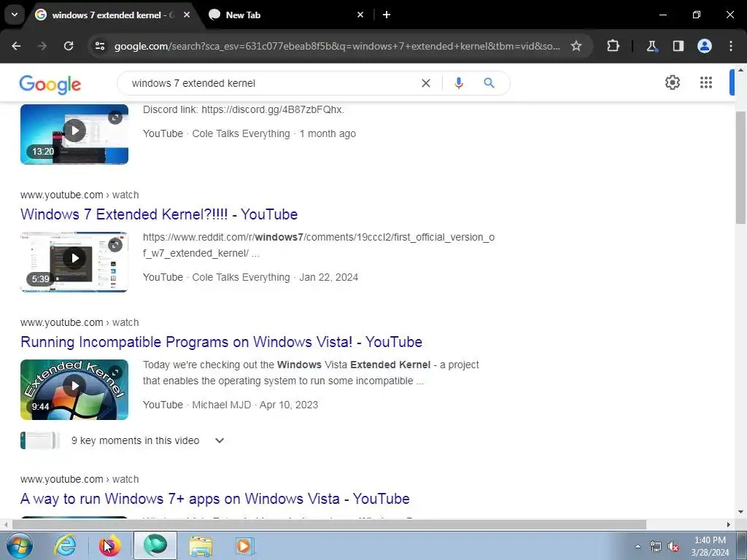747x560 pixels.
Task: View site information icon in address bar
Action: click(x=99, y=46)
